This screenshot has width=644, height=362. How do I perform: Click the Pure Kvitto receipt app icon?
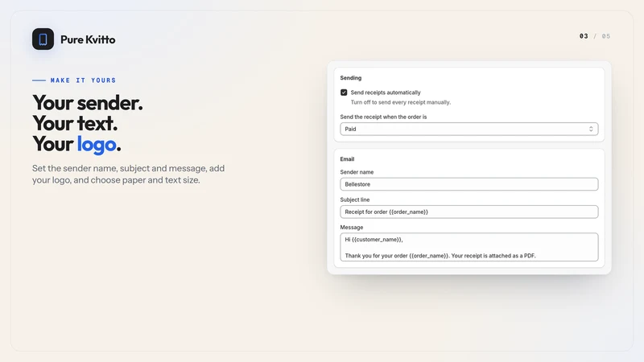pyautogui.click(x=43, y=39)
